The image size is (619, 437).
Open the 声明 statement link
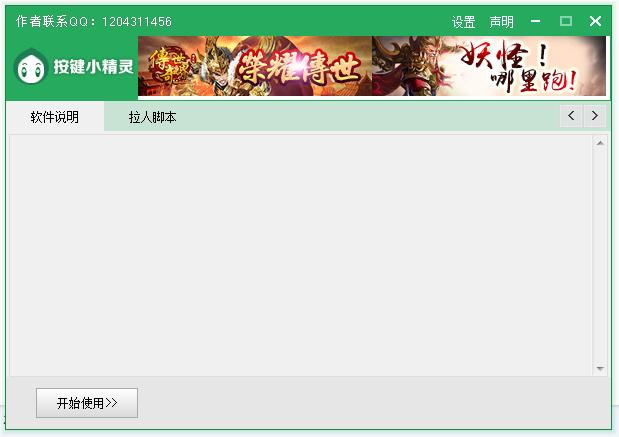(501, 22)
